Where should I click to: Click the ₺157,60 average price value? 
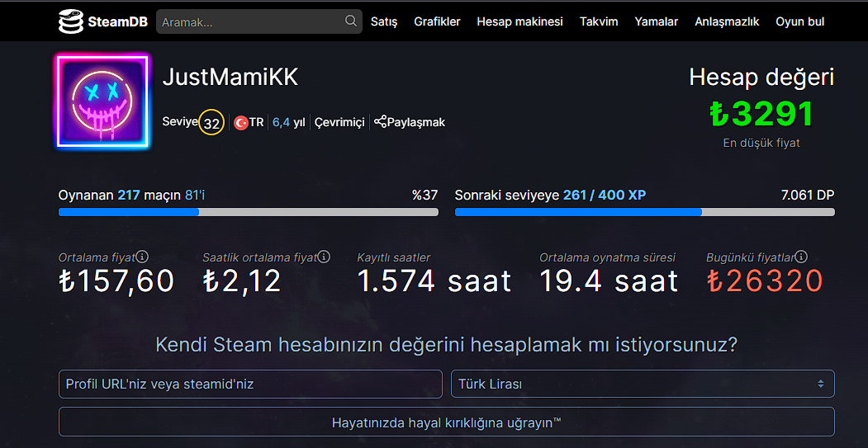[116, 281]
